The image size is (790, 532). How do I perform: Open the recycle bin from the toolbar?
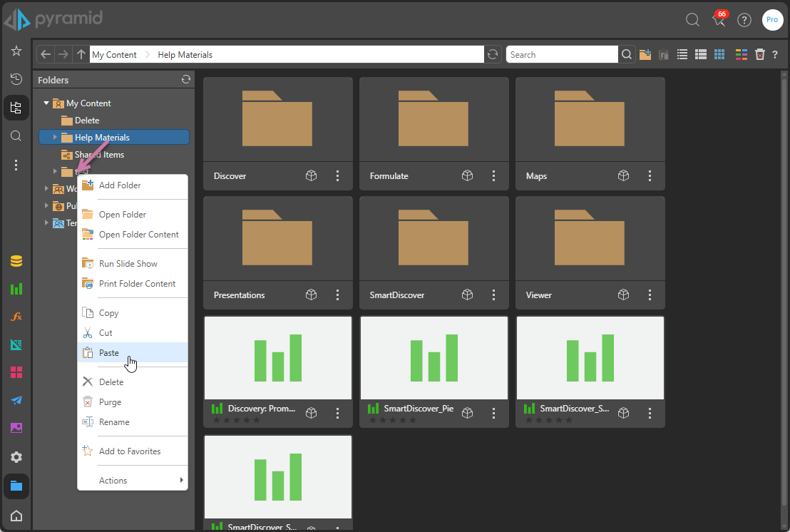pyautogui.click(x=760, y=54)
